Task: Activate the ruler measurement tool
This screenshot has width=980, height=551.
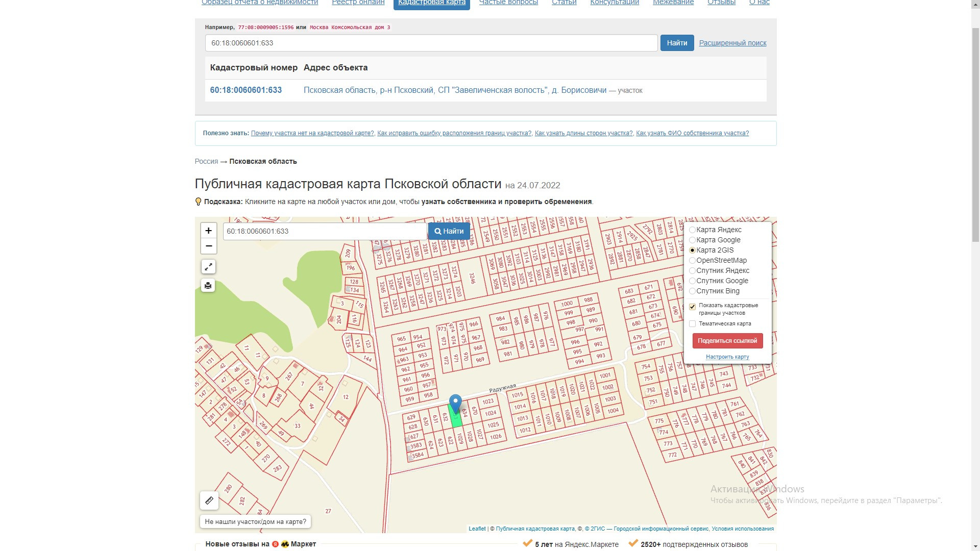Action: coord(209,501)
